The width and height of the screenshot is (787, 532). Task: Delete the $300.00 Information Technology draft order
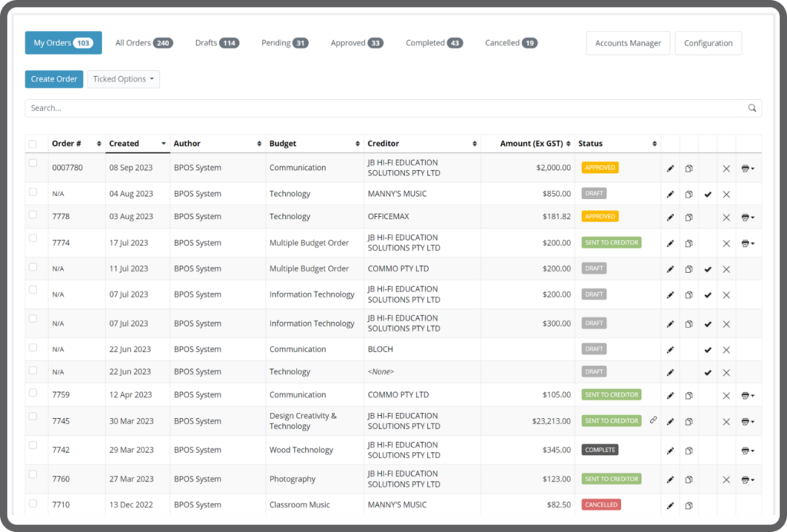point(726,324)
